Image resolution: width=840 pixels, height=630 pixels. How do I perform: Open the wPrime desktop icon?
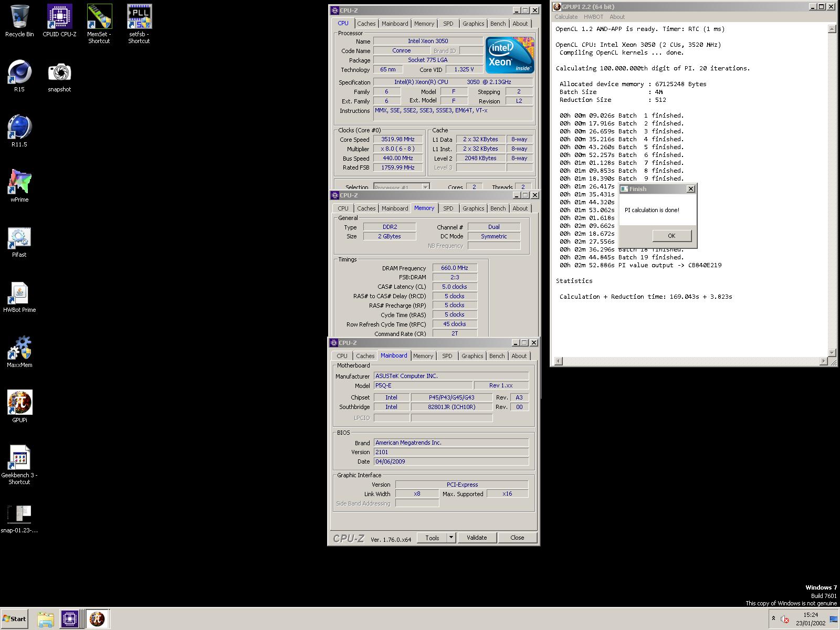(x=19, y=182)
